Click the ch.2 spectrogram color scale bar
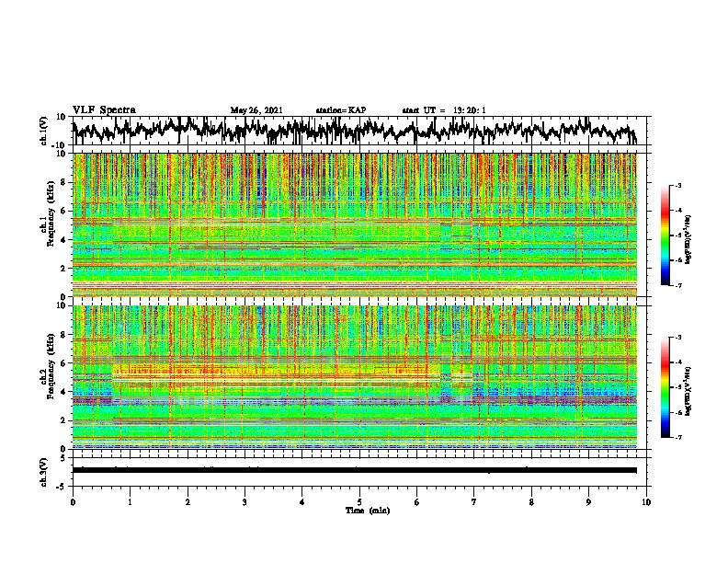 point(665,387)
